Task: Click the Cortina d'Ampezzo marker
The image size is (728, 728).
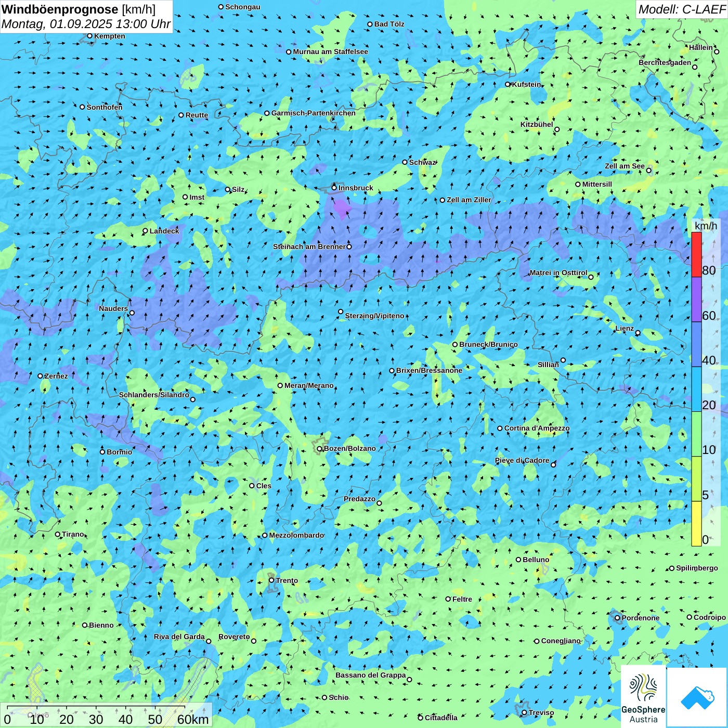Action: tap(500, 428)
